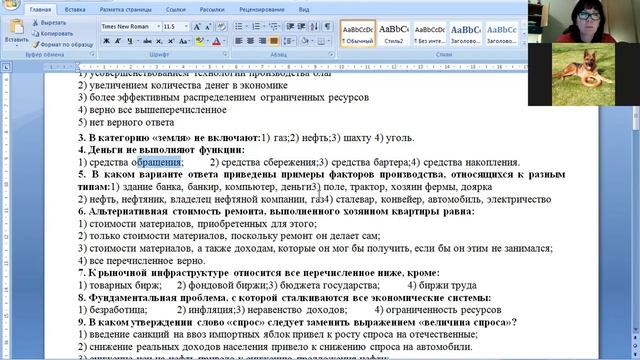Expand the highlight color dropdown arrow
This screenshot has height=360, width=640.
pyautogui.click(x=207, y=41)
